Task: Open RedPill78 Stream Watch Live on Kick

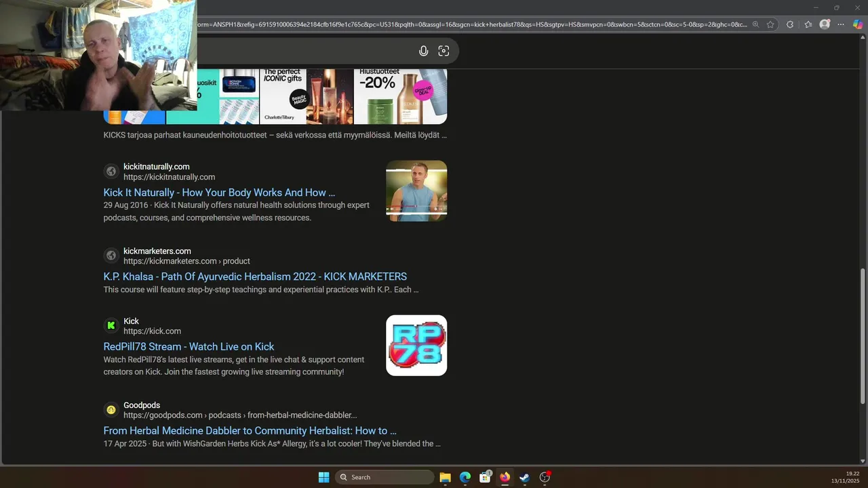Action: click(x=189, y=346)
